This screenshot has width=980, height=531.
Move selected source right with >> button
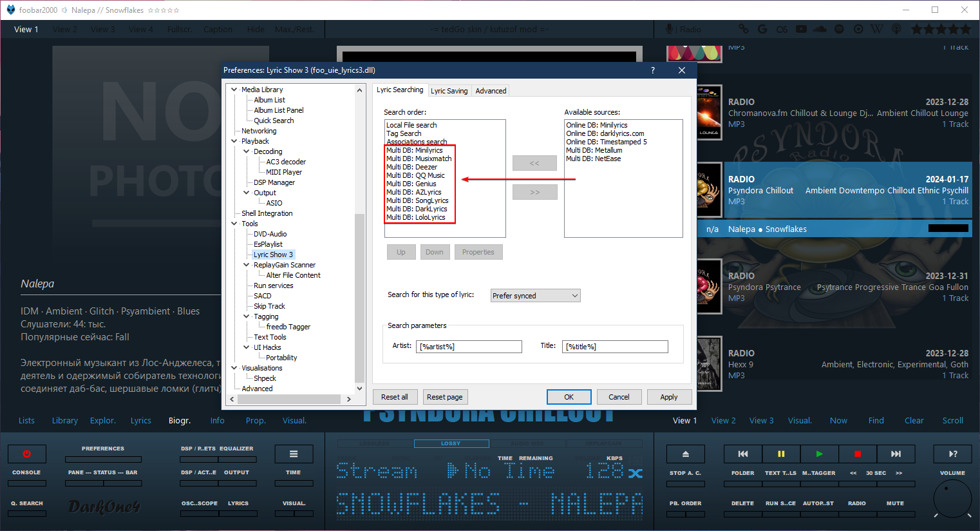pos(534,192)
